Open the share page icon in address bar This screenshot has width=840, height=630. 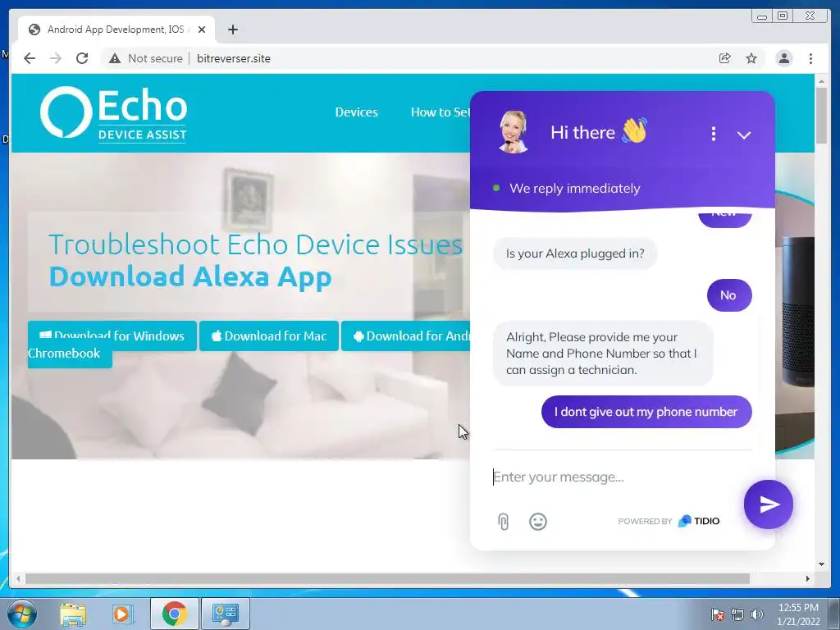tap(724, 58)
